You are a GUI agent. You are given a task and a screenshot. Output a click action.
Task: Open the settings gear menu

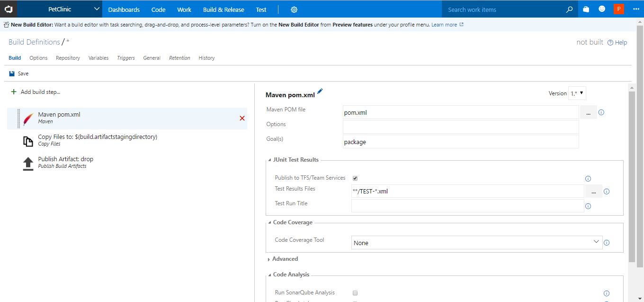coord(294,9)
